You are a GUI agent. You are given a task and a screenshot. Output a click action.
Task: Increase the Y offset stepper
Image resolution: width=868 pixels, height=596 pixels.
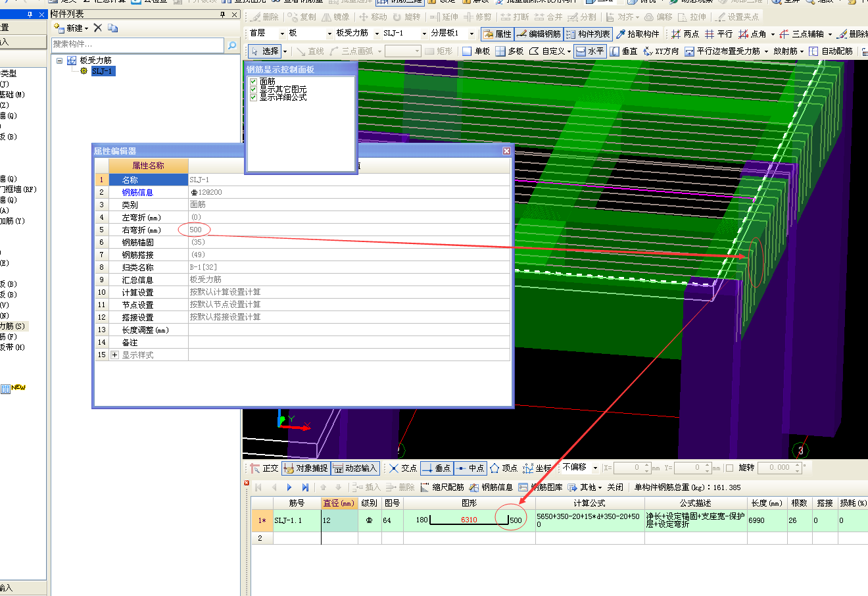(x=708, y=464)
